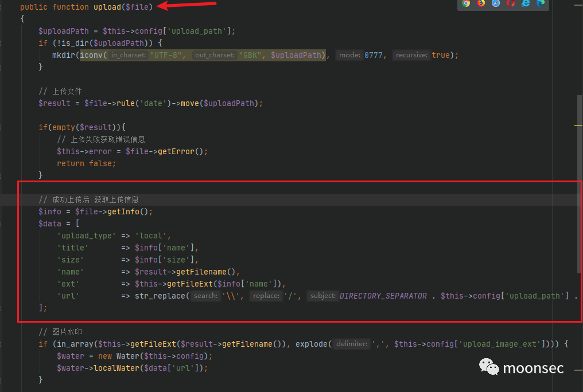Click the mode parameter hint

349,55
